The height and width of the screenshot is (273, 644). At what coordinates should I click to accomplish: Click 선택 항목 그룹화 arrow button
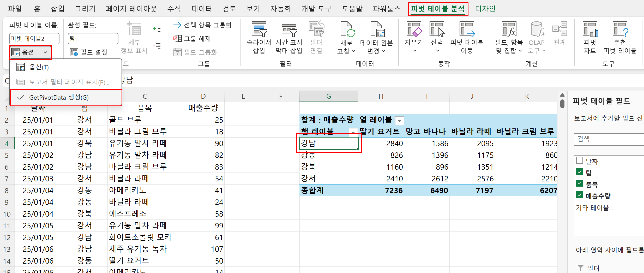tap(202, 25)
